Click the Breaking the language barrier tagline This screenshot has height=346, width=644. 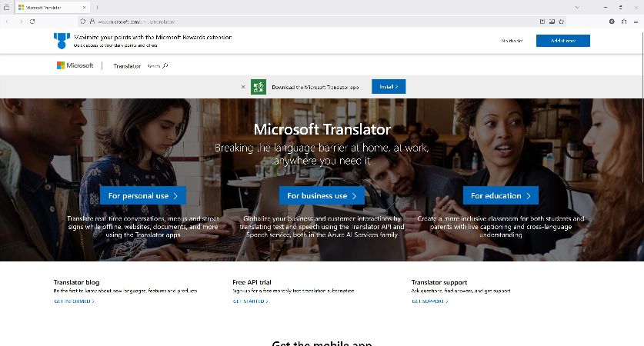point(322,154)
